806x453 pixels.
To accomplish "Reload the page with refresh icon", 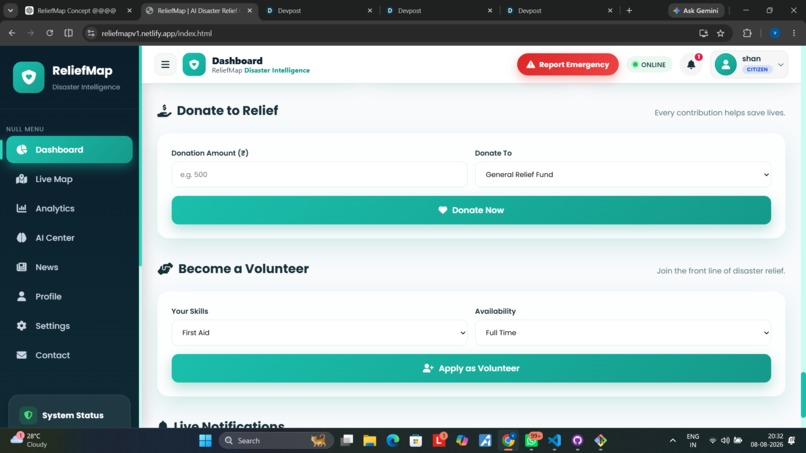I will 49,33.
